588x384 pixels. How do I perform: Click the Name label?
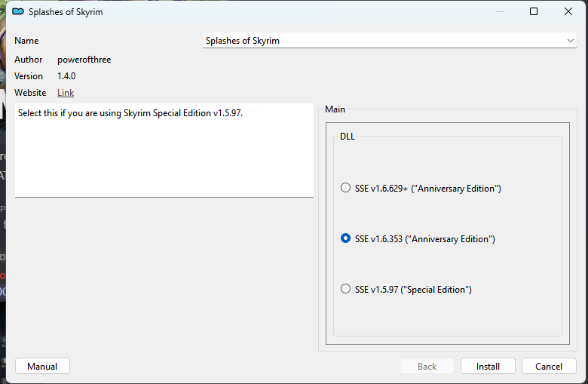pyautogui.click(x=26, y=41)
